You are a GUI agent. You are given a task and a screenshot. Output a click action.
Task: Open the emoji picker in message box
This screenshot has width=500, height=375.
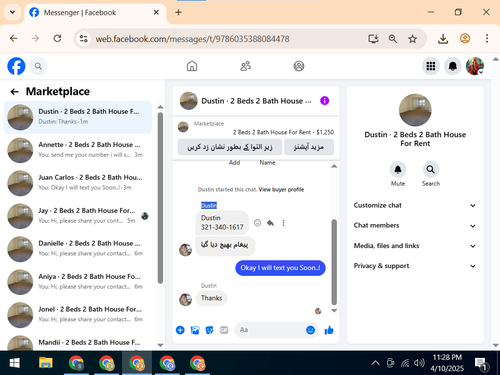[x=310, y=330]
